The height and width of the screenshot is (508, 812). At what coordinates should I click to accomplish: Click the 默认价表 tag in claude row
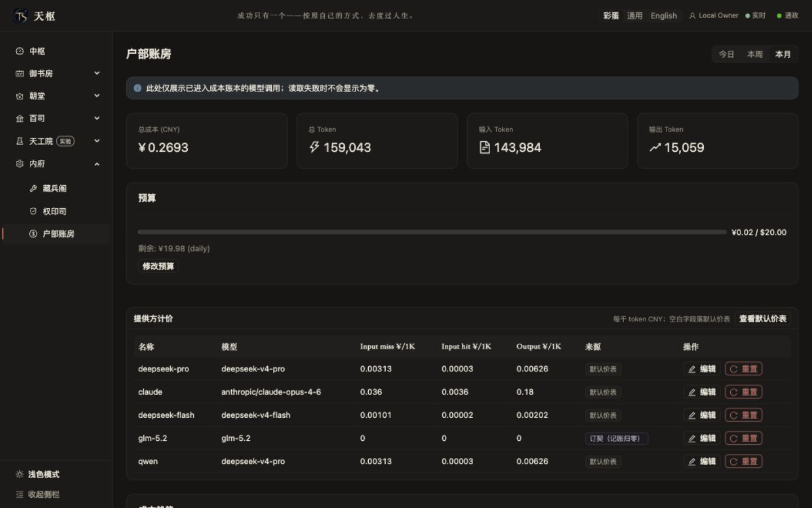tap(603, 392)
